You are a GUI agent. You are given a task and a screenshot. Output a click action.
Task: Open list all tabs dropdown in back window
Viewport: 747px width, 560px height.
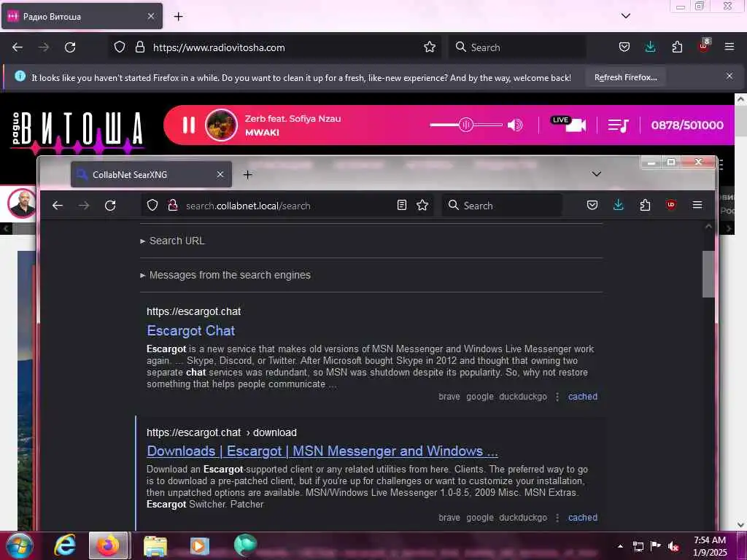point(625,16)
